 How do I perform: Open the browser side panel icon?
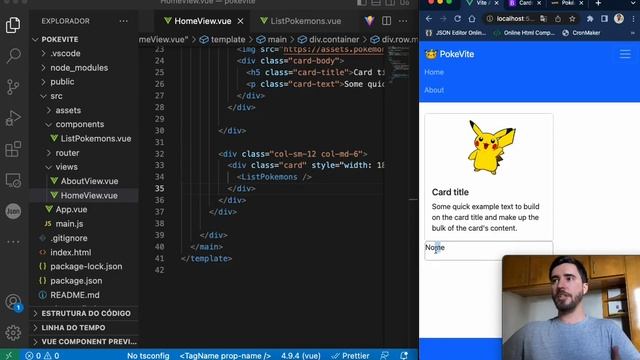[x=604, y=19]
